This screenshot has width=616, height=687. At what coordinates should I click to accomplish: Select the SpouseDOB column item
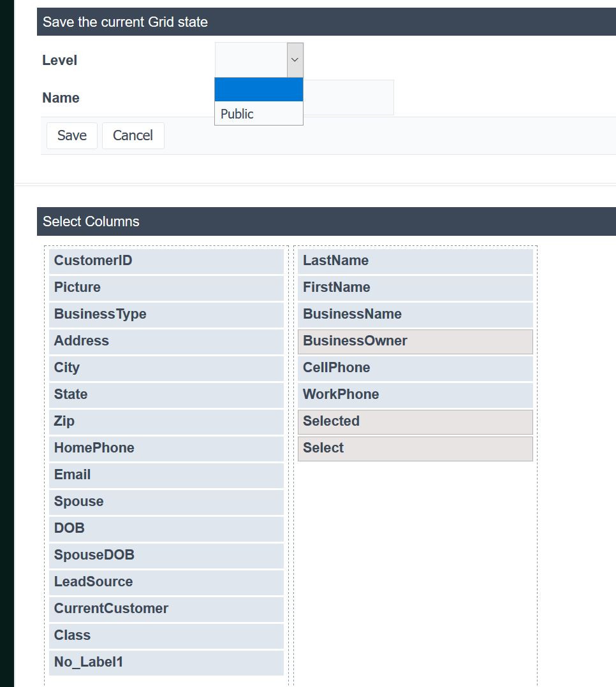point(166,555)
